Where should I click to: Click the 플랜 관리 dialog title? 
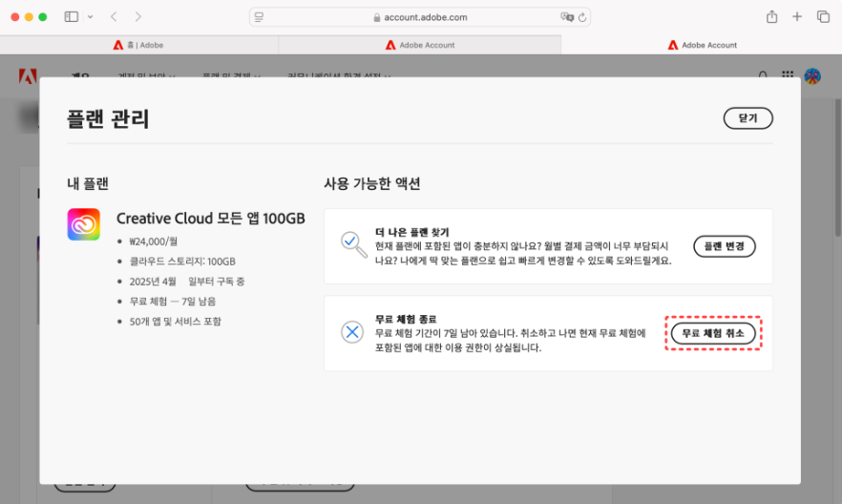click(108, 118)
